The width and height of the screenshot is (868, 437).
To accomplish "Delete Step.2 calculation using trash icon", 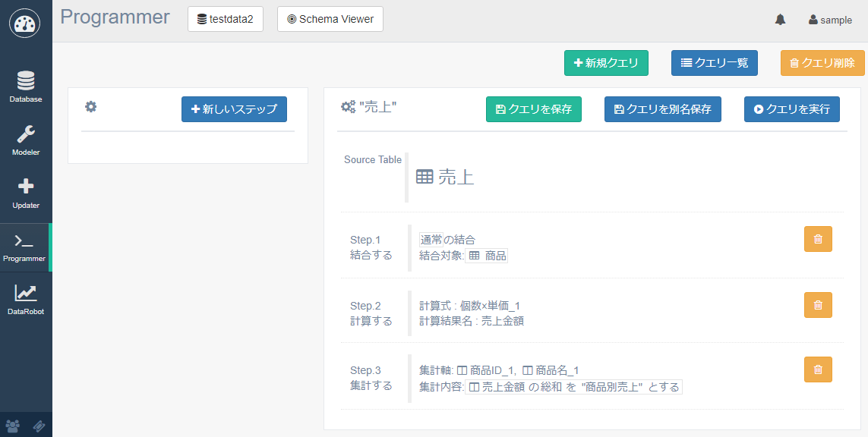I will pos(818,305).
